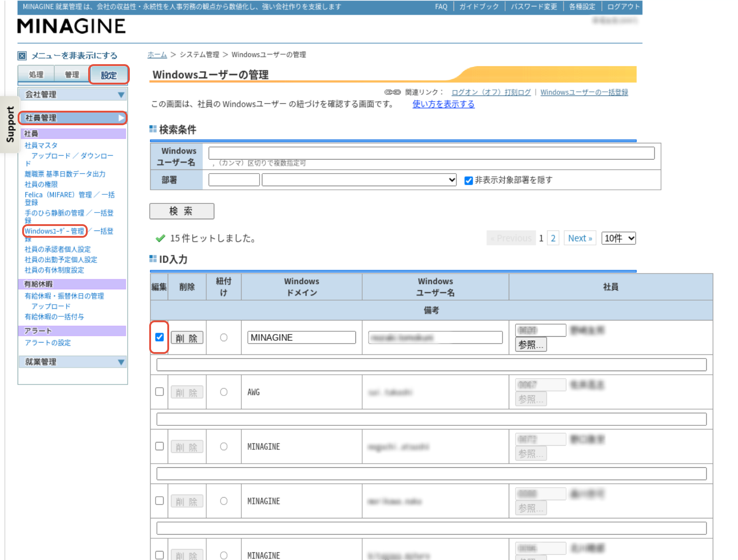The image size is (738, 560).
Task: Select the 紐付け radio in AWG row
Action: tap(224, 392)
